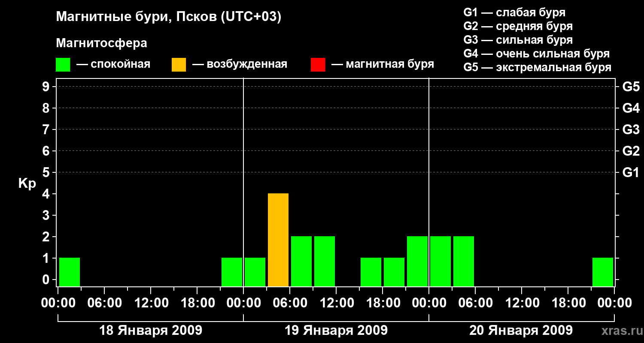Click the 12:00 time label above 19 Января
The height and width of the screenshot is (343, 644).
click(336, 303)
